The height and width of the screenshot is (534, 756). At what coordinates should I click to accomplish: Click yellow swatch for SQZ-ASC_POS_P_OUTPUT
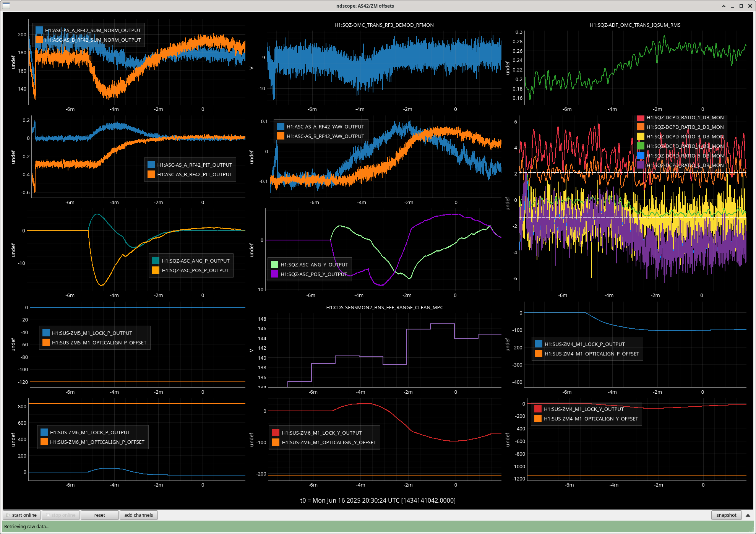156,270
